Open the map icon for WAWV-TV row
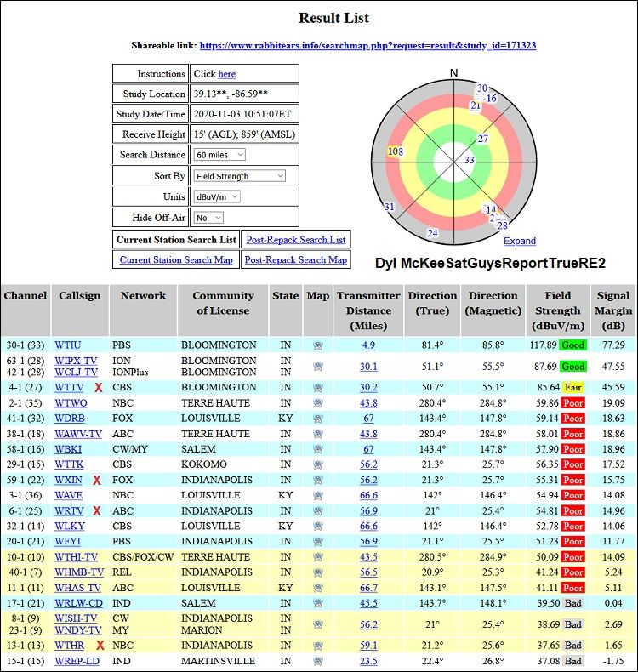Screen dimensions: 638x672 click(317, 434)
